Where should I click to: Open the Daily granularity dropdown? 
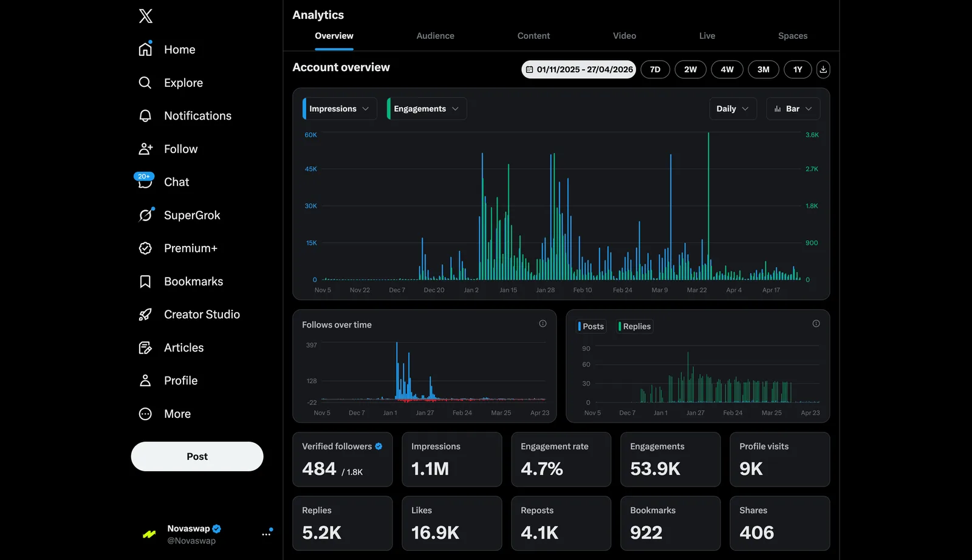coord(733,109)
